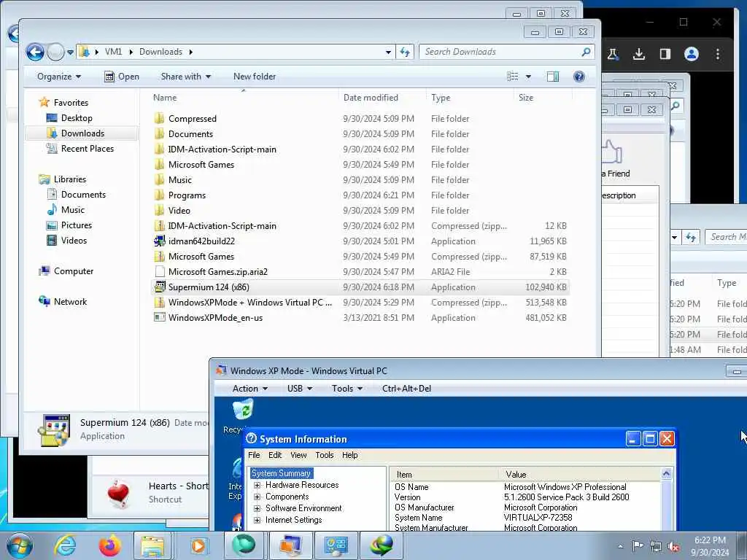The image size is (747, 560).
Task: Click the browser side panel icon
Action: pyautogui.click(x=665, y=54)
